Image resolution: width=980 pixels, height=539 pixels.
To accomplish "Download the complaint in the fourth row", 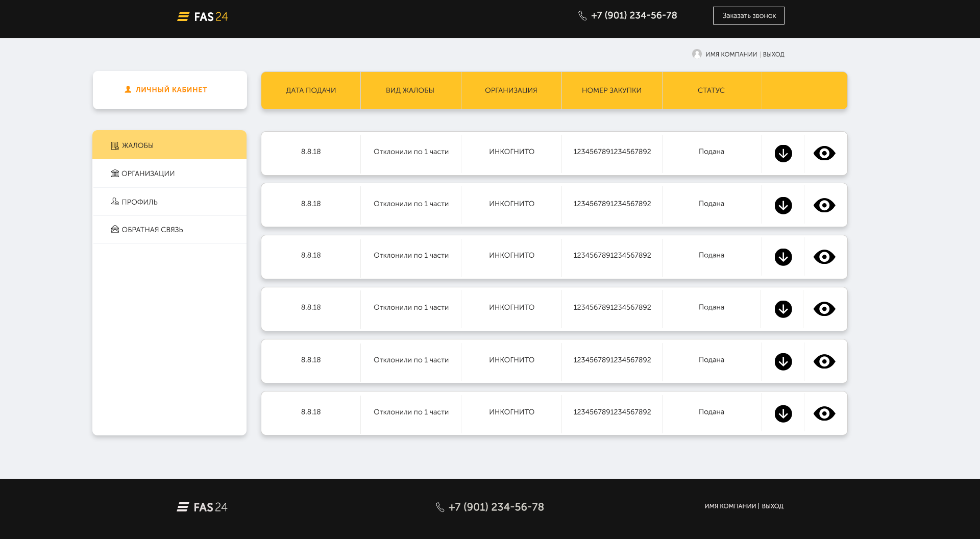I will (783, 309).
